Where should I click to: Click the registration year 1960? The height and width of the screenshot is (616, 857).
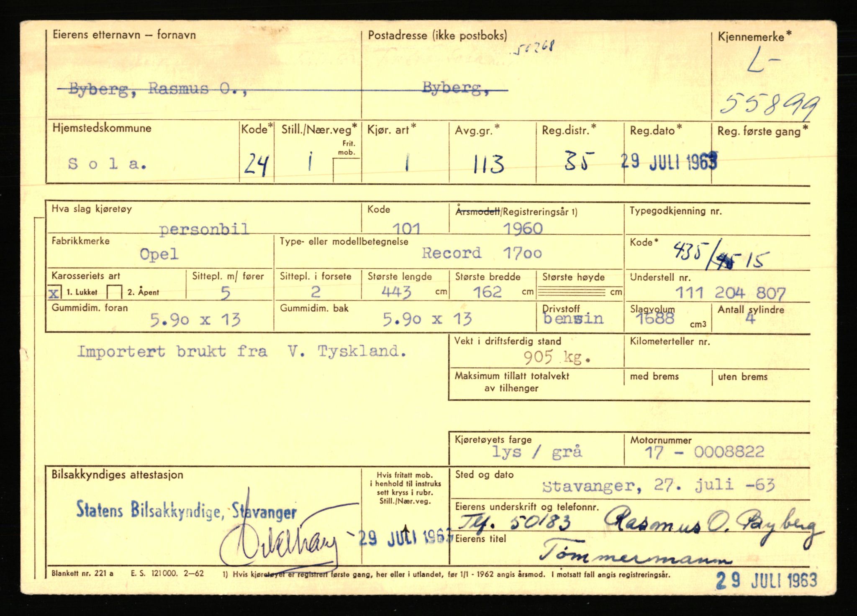click(x=523, y=228)
